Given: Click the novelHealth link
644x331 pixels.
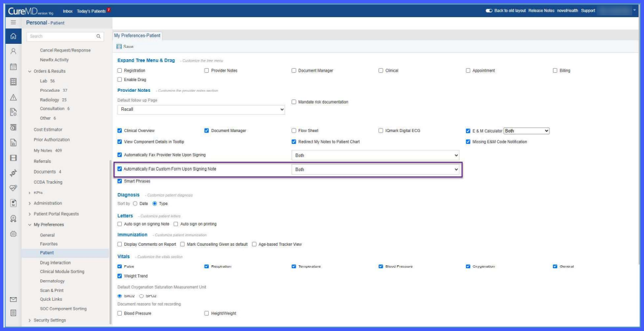Looking at the screenshot, I should (x=568, y=11).
